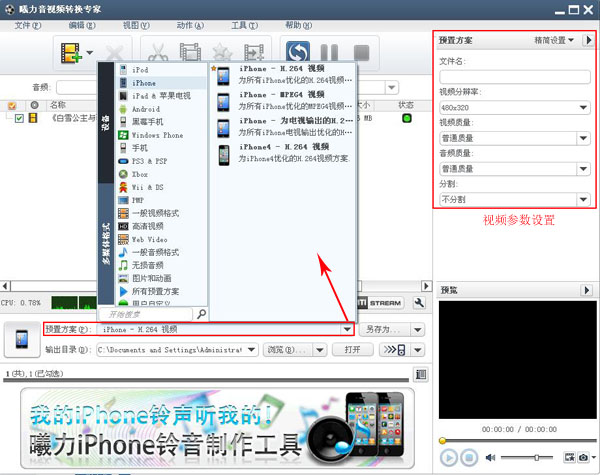The height and width of the screenshot is (475, 600).
Task: Open the 动作 menu
Action: point(190,26)
